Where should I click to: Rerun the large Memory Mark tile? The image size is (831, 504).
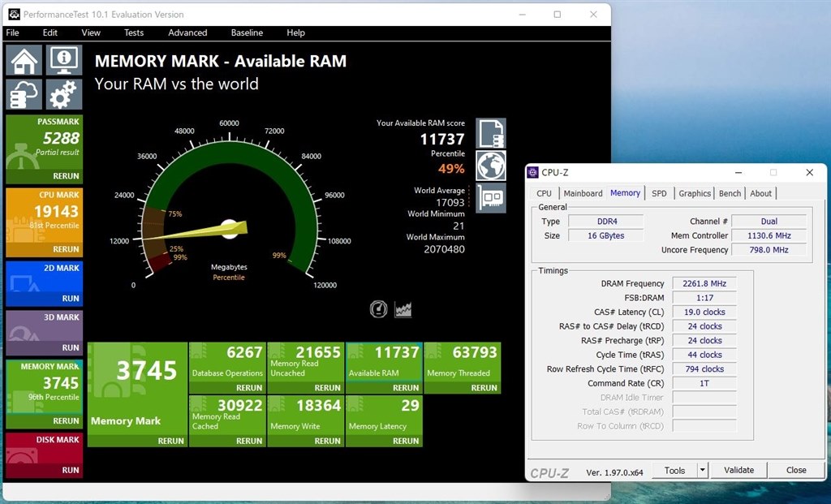click(170, 441)
